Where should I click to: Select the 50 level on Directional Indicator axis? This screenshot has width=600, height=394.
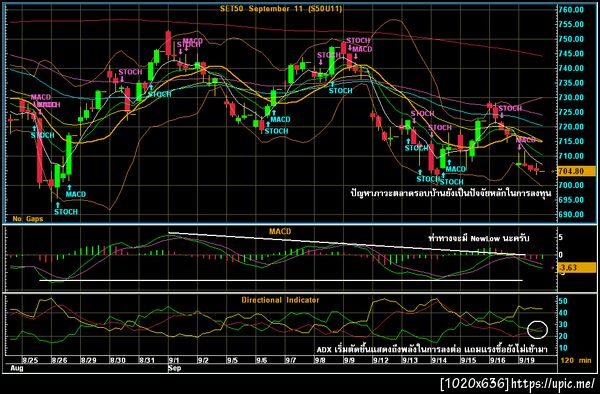pyautogui.click(x=563, y=301)
